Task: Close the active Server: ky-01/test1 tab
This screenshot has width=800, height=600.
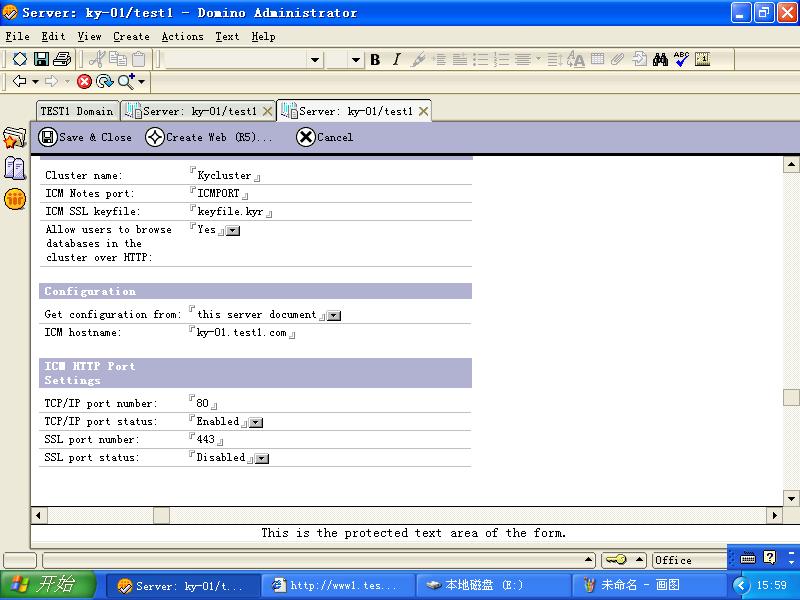Action: [x=424, y=112]
